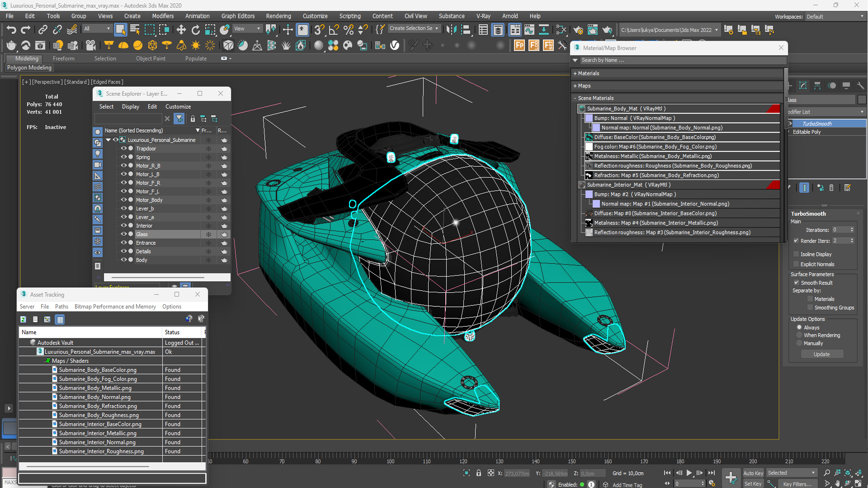The image size is (868, 488).
Task: Hide the Glass layer object eye
Action: [x=123, y=234]
